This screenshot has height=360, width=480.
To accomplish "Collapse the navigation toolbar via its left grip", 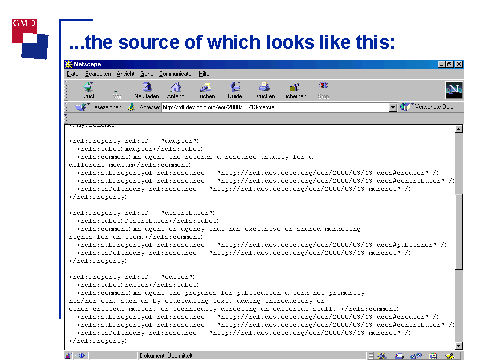I will click(x=66, y=90).
